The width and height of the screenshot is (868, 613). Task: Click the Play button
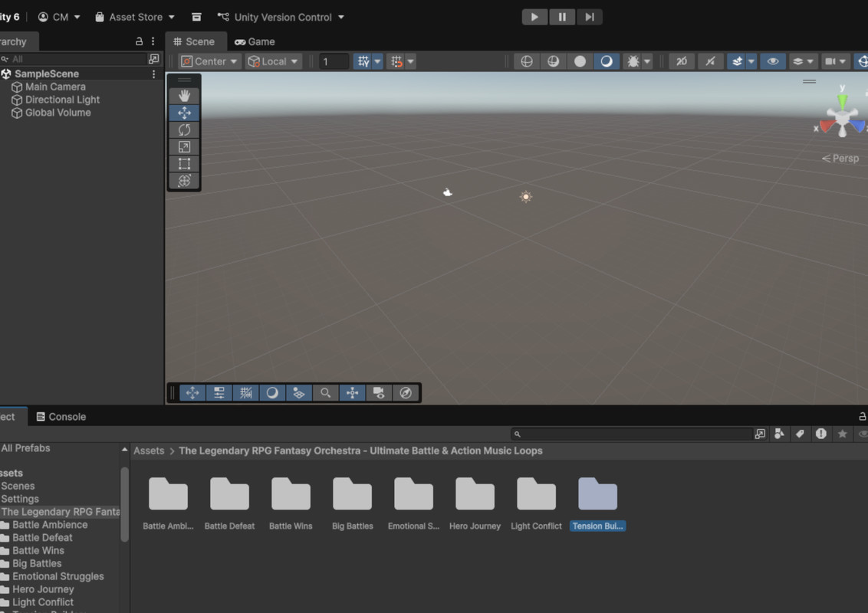[x=534, y=17]
